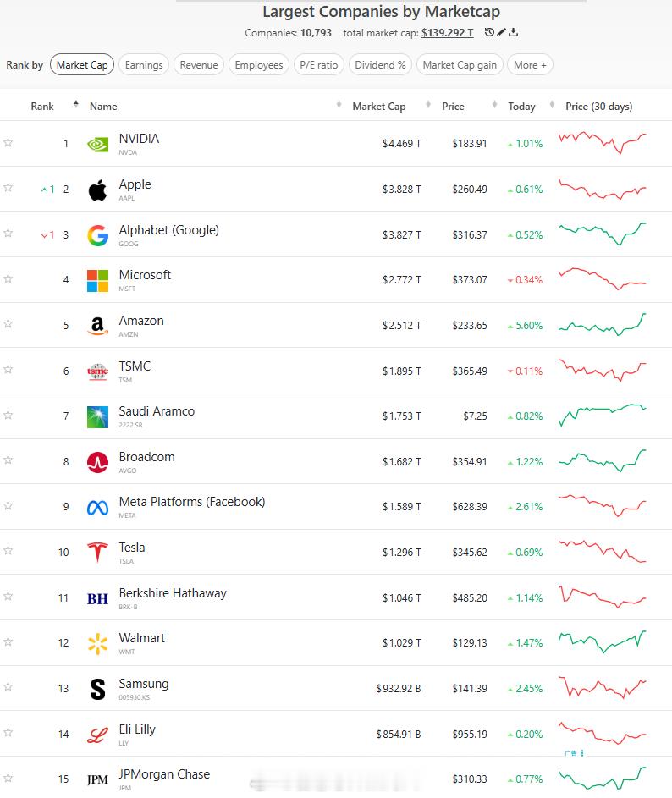
Task: Select the Market Cap gain ranking
Action: [460, 65]
